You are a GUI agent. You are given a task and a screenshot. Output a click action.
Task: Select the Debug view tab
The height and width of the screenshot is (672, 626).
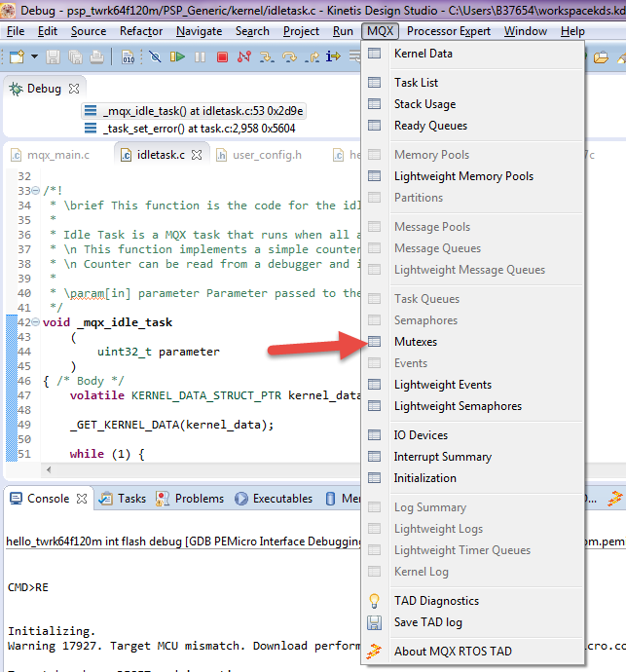point(44,89)
